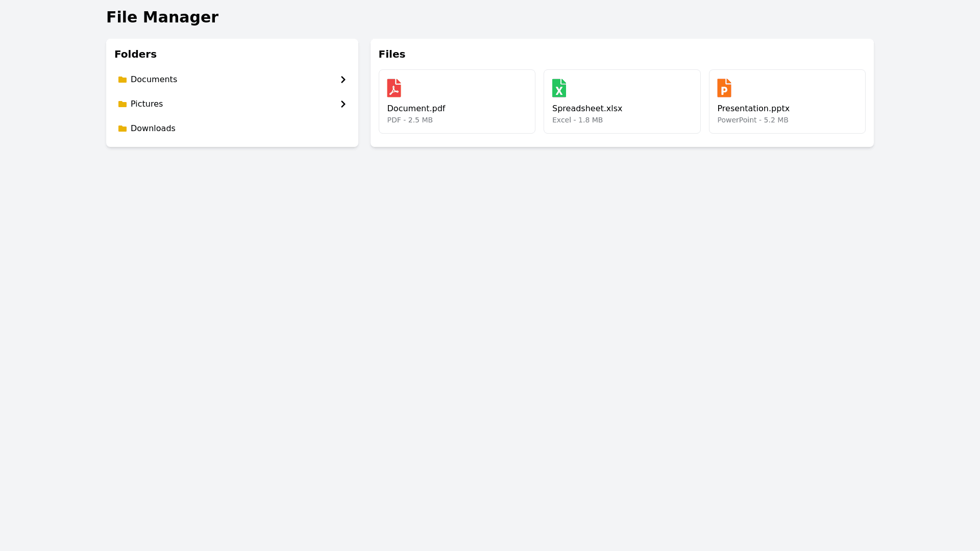Screen dimensions: 980x551
Task: Select the Documents folder label
Action: click(154, 80)
